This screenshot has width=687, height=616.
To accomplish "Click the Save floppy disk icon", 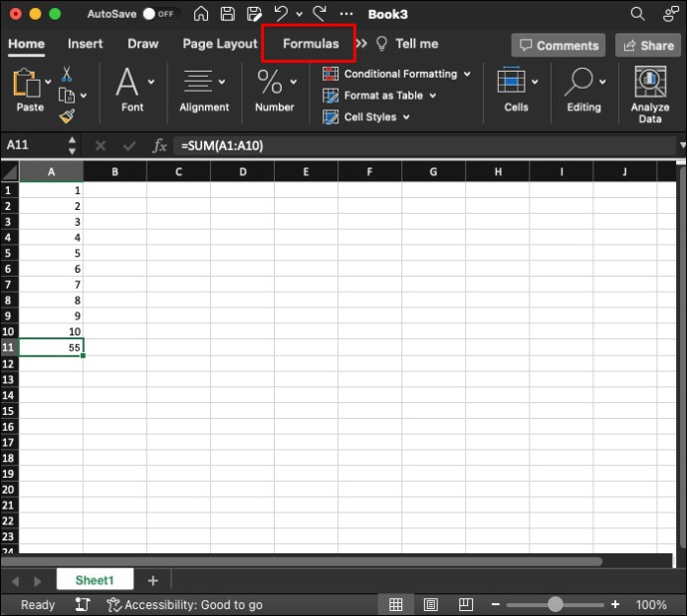I will [x=227, y=14].
